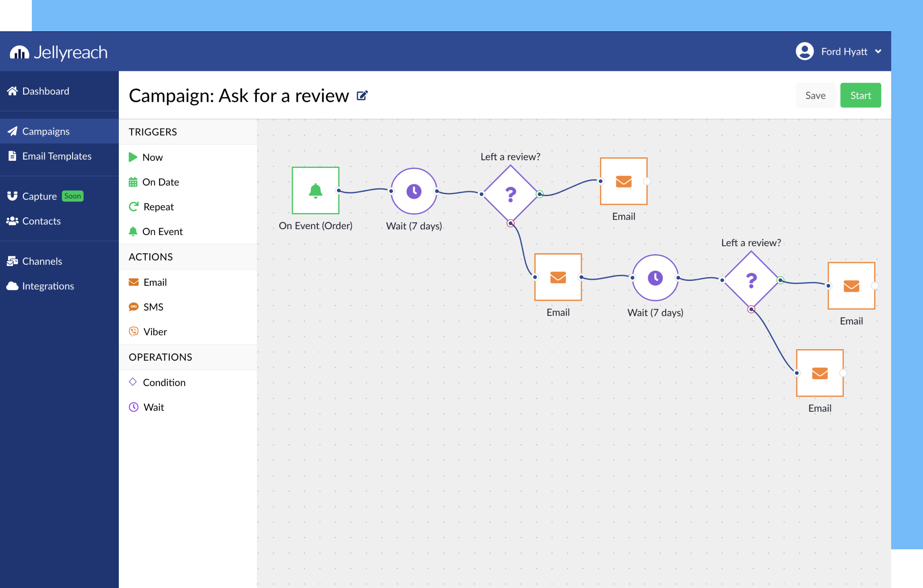Image resolution: width=923 pixels, height=588 pixels.
Task: Click the first Left a review? label
Action: click(x=511, y=157)
